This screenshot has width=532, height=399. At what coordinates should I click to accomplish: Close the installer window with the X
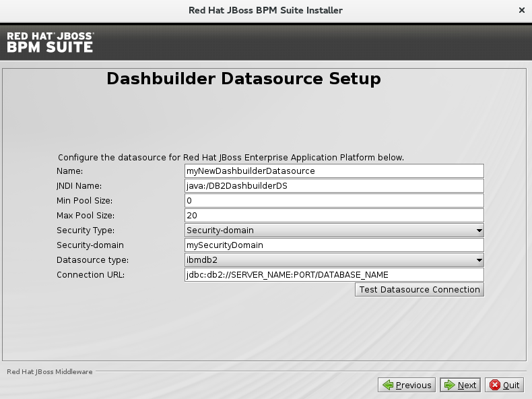coord(522,10)
